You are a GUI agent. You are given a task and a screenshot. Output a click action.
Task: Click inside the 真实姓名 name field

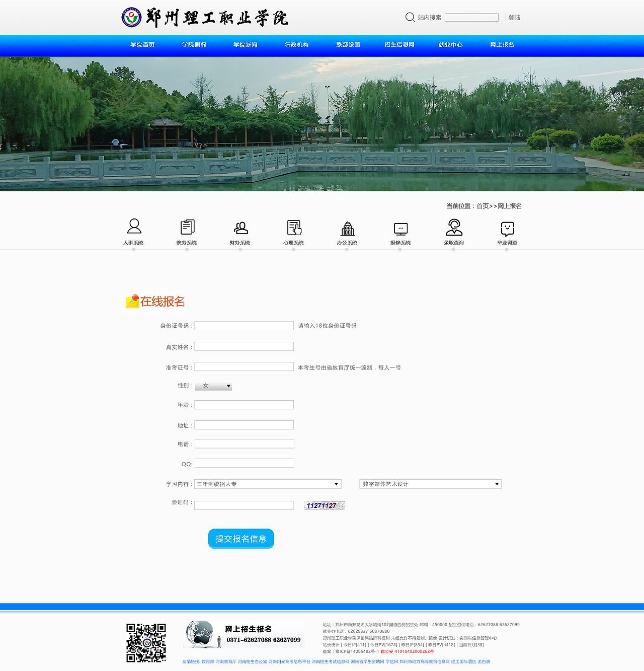click(244, 346)
